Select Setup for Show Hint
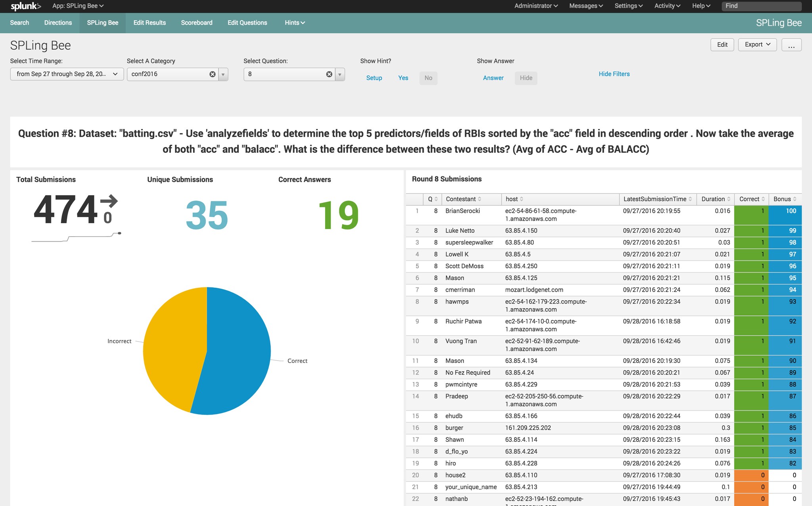Viewport: 812px width, 506px height. click(374, 78)
